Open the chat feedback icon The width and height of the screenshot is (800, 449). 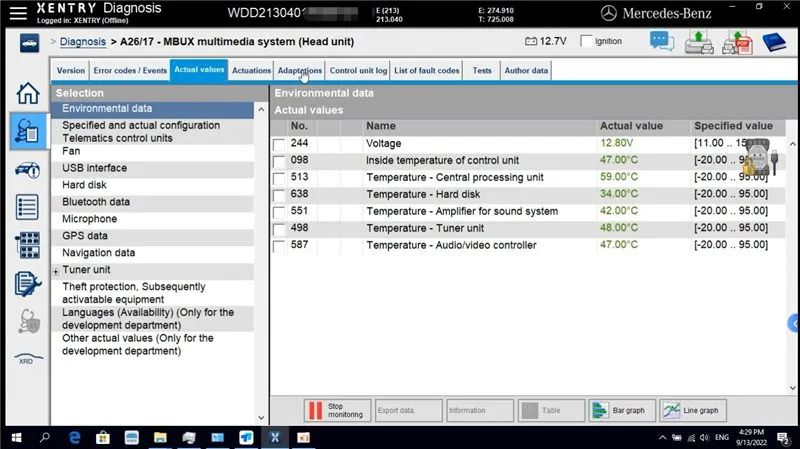pos(662,41)
